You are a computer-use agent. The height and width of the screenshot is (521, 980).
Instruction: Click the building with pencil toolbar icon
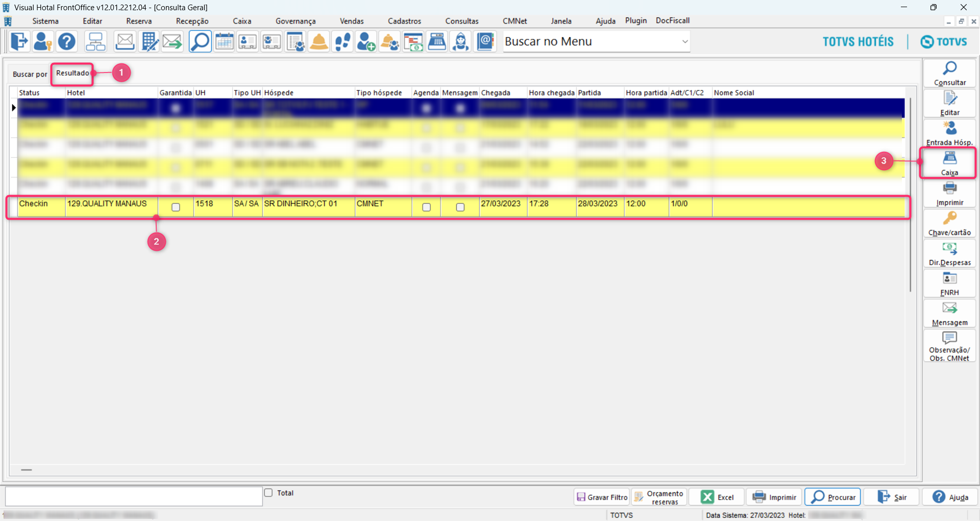[149, 41]
